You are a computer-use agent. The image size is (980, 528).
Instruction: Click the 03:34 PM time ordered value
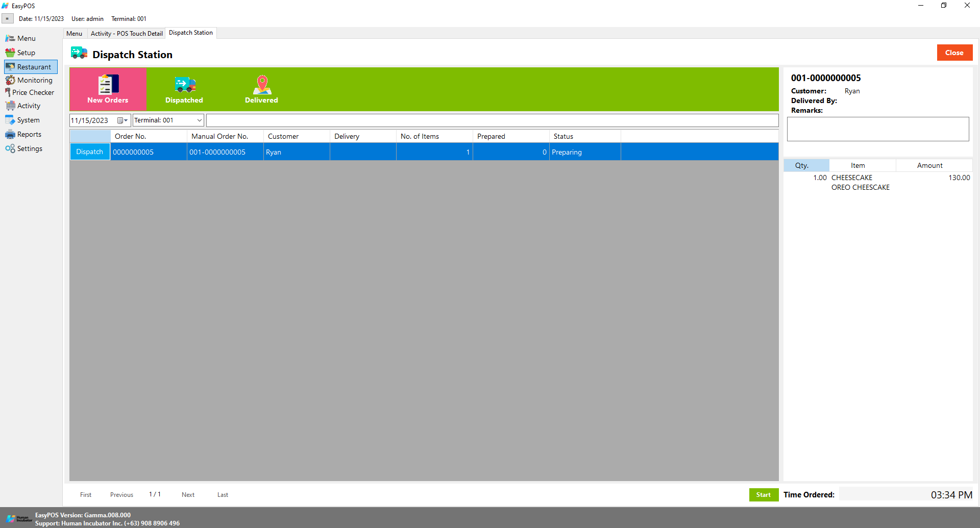[951, 495]
